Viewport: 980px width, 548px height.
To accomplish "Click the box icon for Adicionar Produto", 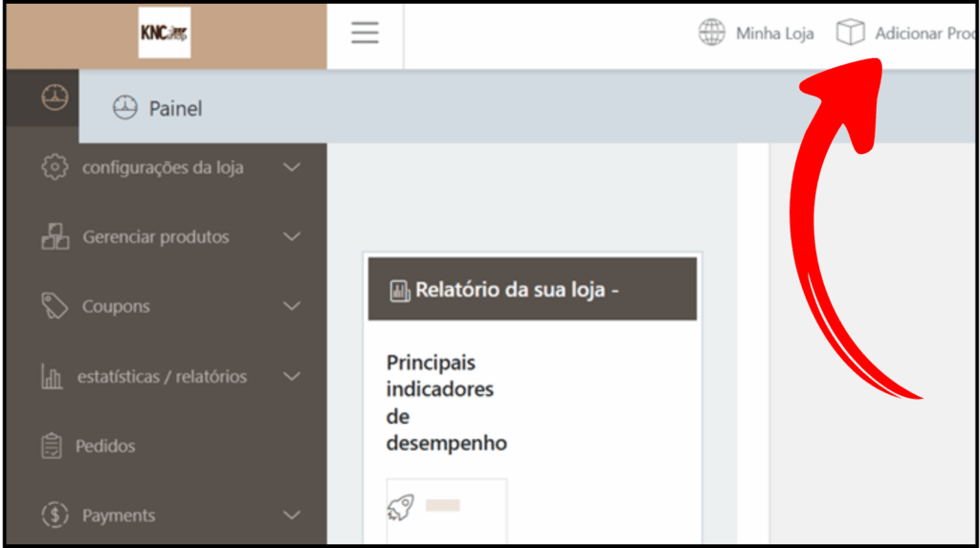I will point(850,33).
